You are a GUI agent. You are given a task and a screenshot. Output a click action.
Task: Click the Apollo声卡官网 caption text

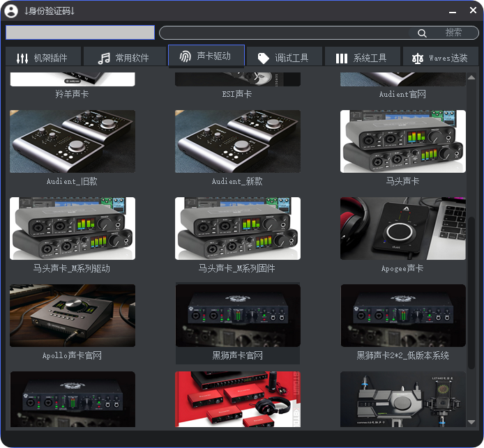pos(72,355)
